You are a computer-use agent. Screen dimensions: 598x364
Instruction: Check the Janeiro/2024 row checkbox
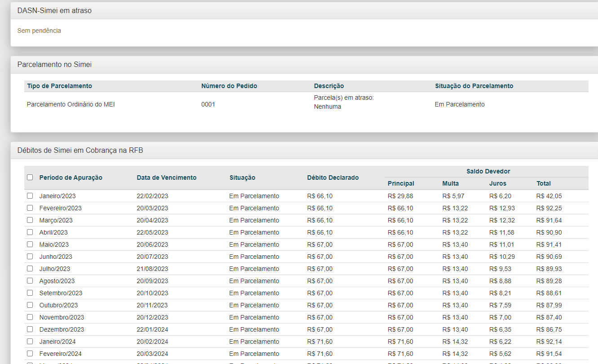[x=30, y=342]
